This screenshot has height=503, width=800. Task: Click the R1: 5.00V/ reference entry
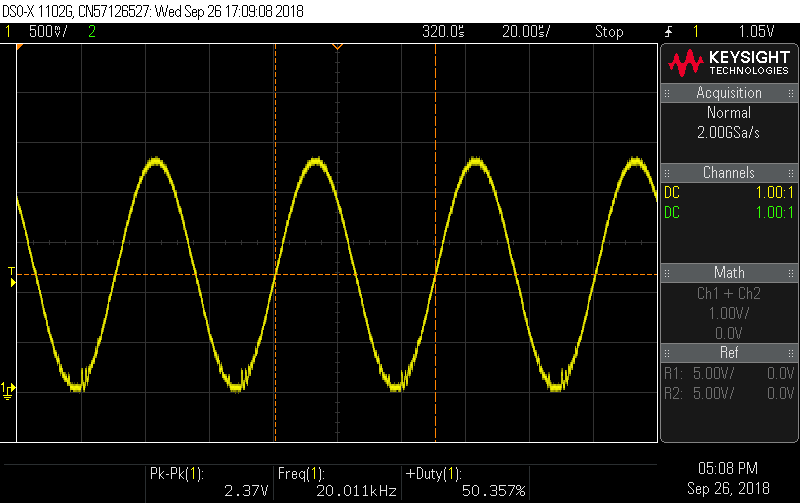click(x=699, y=373)
